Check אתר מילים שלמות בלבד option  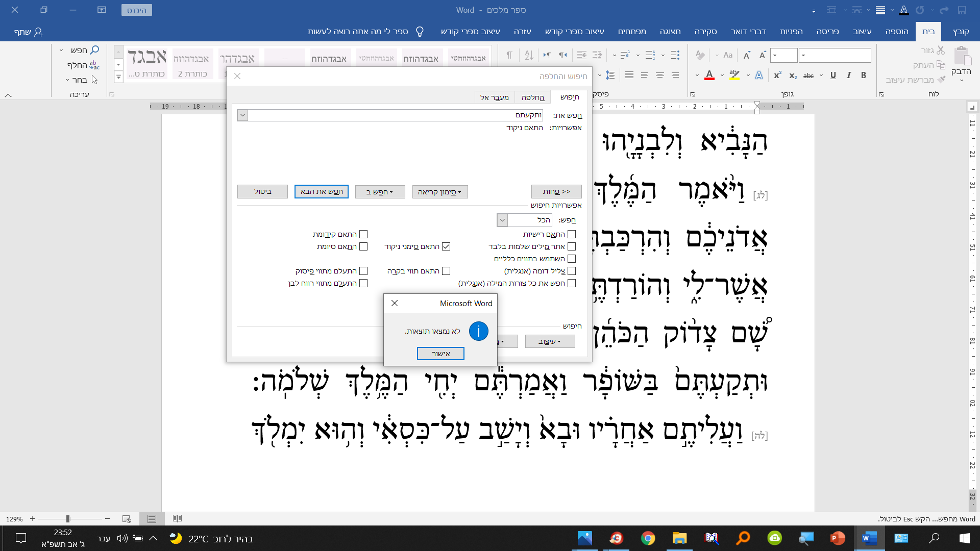coord(572,246)
